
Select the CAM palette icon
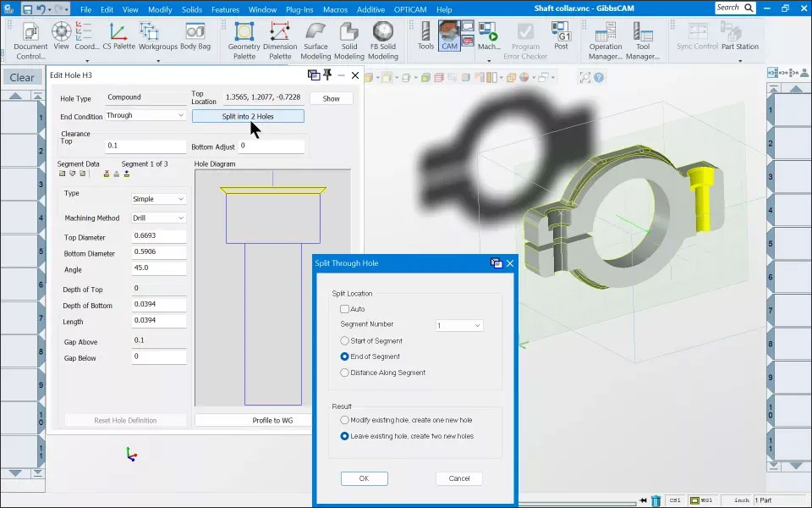(449, 36)
